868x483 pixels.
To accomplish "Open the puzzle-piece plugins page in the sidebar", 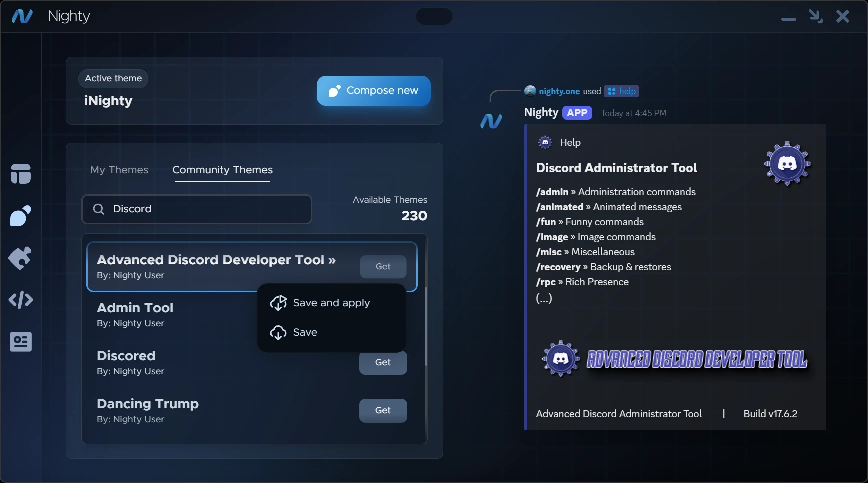I will (20, 258).
